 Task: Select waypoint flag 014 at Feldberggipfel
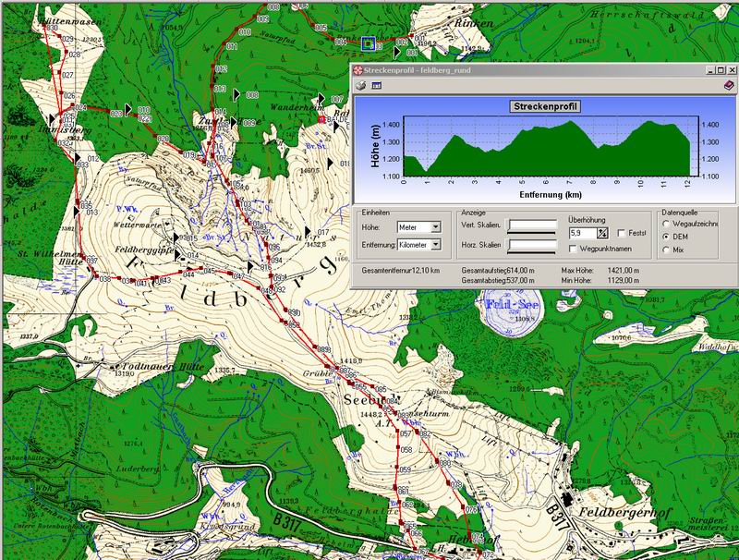(x=177, y=255)
